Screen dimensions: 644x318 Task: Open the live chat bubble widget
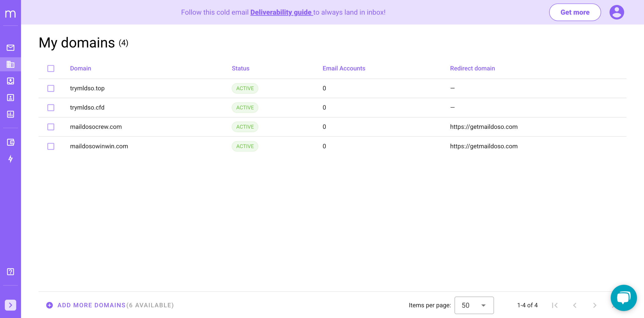[x=623, y=298]
